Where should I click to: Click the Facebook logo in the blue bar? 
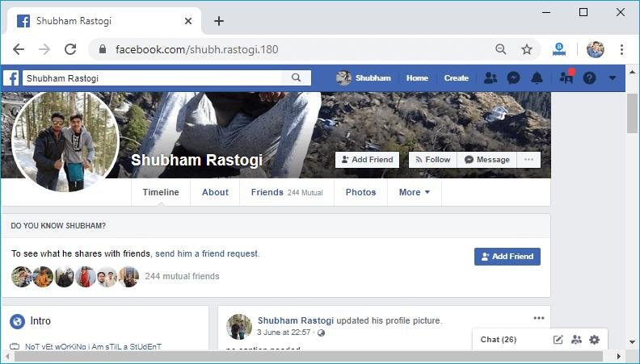coord(11,78)
